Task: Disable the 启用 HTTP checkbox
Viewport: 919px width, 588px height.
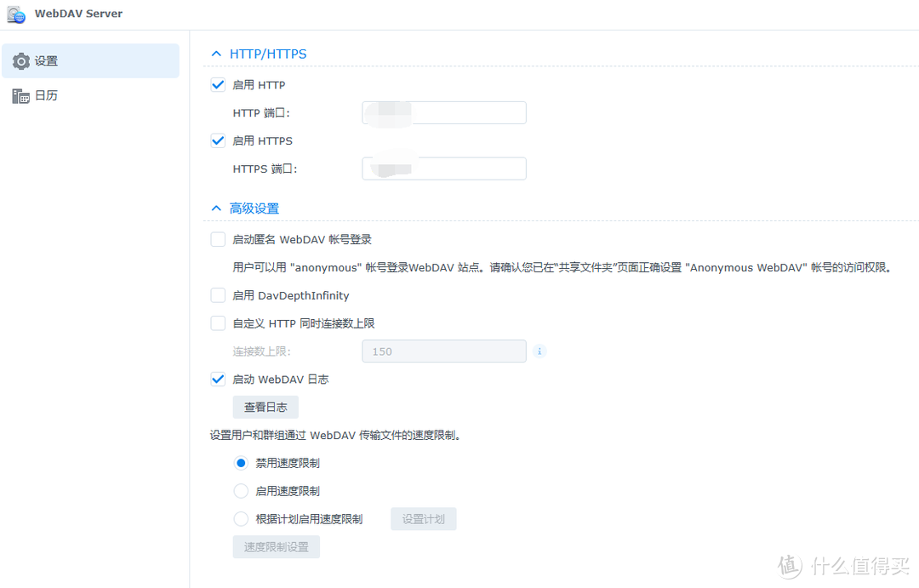Action: [218, 84]
